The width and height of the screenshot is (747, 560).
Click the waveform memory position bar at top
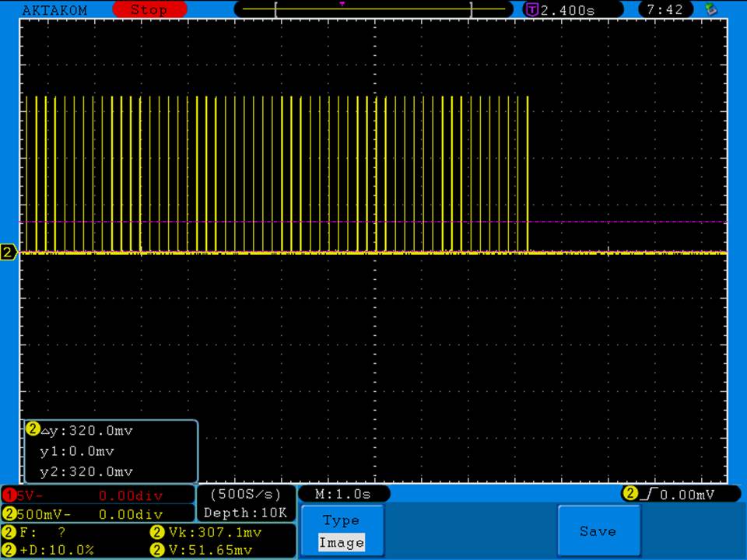(373, 10)
